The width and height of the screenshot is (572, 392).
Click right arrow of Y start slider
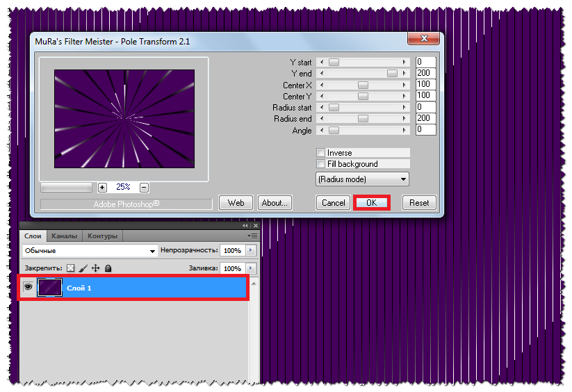click(405, 63)
